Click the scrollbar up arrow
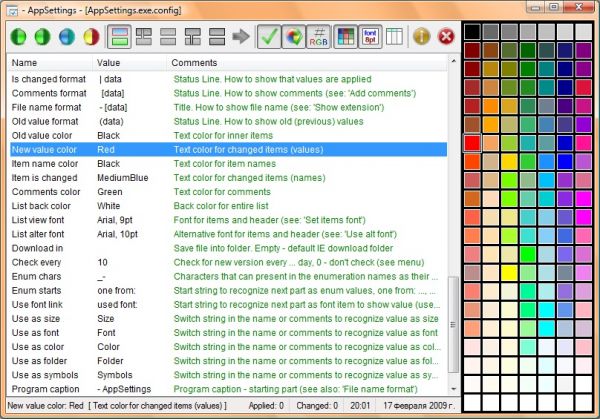The image size is (600, 419). [x=453, y=61]
